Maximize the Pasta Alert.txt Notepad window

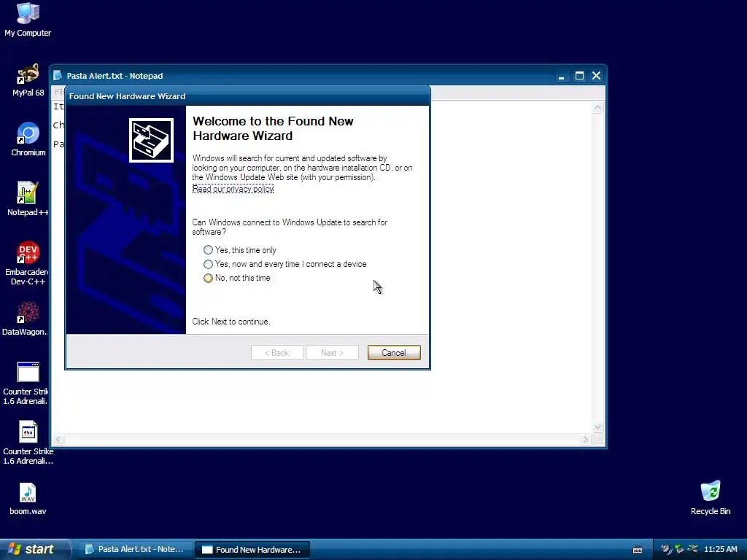(x=579, y=76)
